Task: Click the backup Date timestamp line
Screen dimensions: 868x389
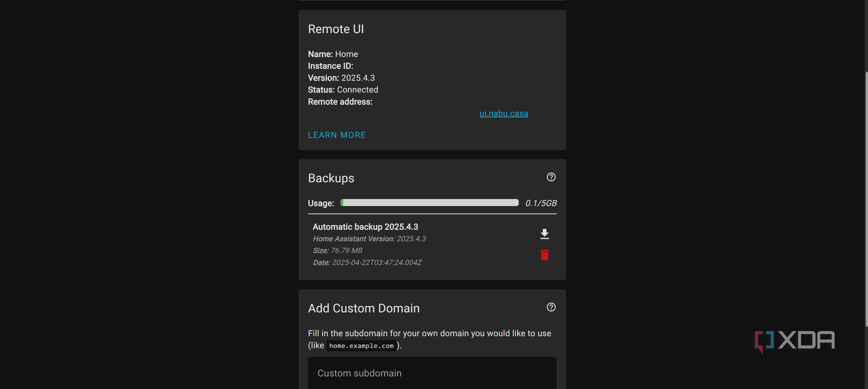Action: (x=367, y=263)
